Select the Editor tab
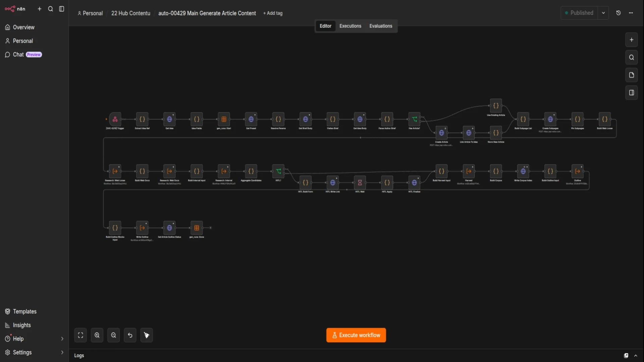The width and height of the screenshot is (644, 362). pyautogui.click(x=325, y=26)
